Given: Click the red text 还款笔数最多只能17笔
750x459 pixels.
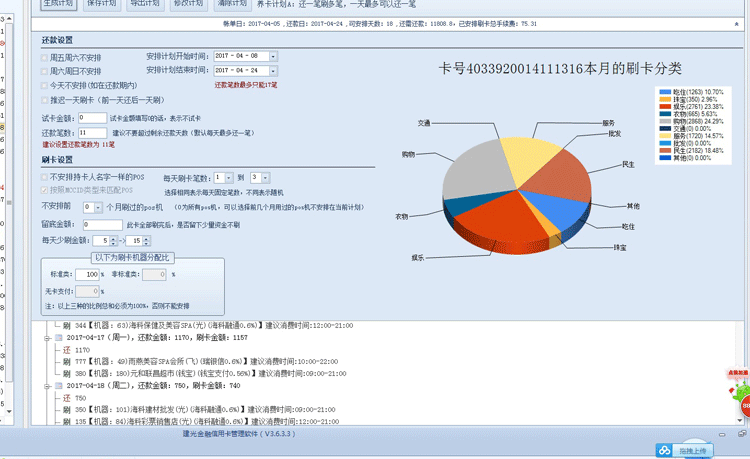Looking at the screenshot, I should click(x=246, y=85).
